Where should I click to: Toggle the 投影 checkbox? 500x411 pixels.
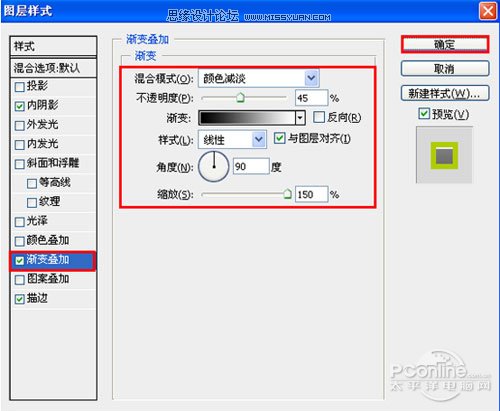[x=20, y=87]
